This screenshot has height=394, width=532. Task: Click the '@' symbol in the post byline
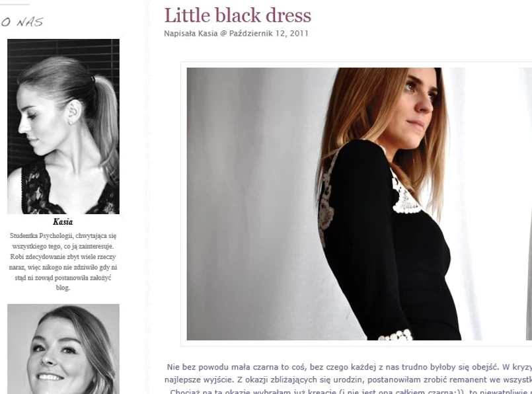(223, 34)
